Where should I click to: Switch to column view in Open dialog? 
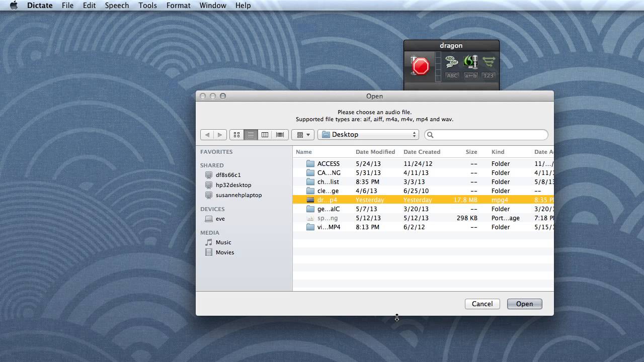pos(265,135)
